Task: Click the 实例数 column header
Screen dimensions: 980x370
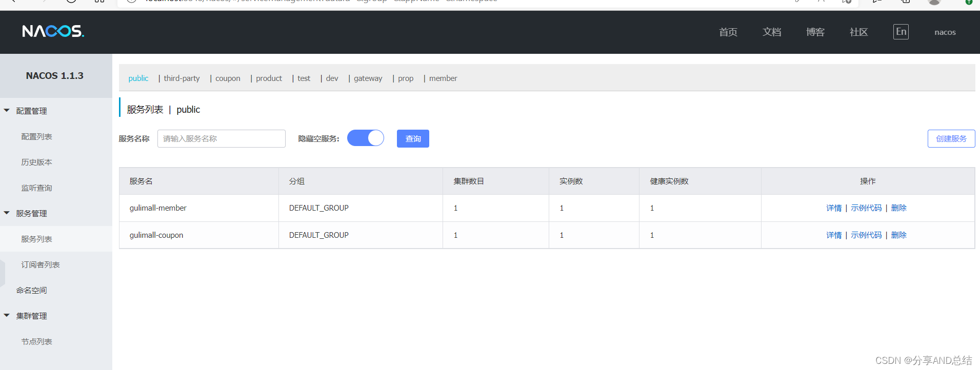Action: tap(571, 181)
